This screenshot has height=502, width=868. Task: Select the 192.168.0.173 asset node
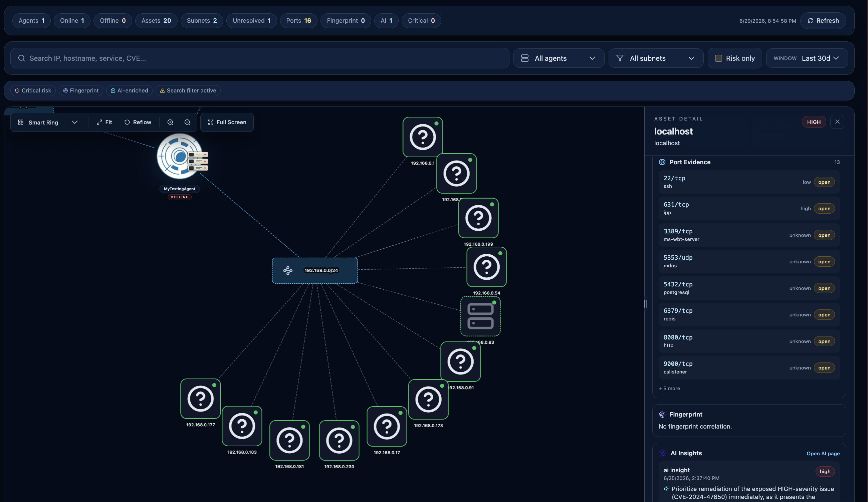pyautogui.click(x=428, y=400)
